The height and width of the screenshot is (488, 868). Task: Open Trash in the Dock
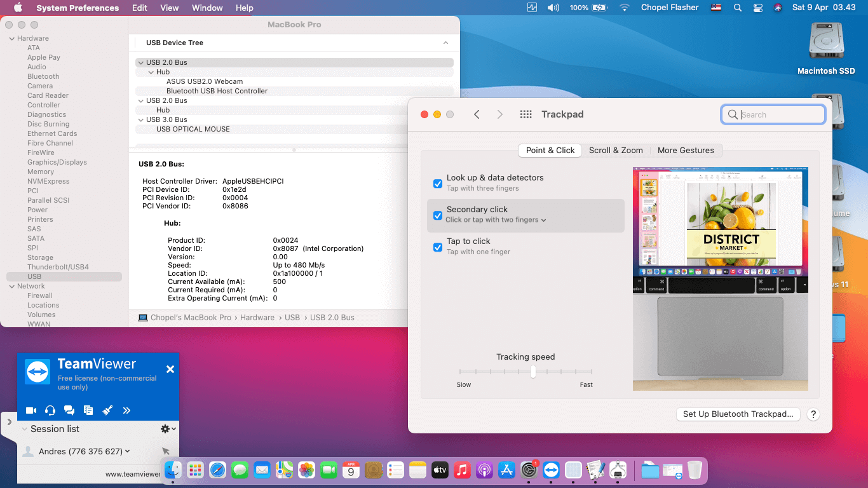695,470
